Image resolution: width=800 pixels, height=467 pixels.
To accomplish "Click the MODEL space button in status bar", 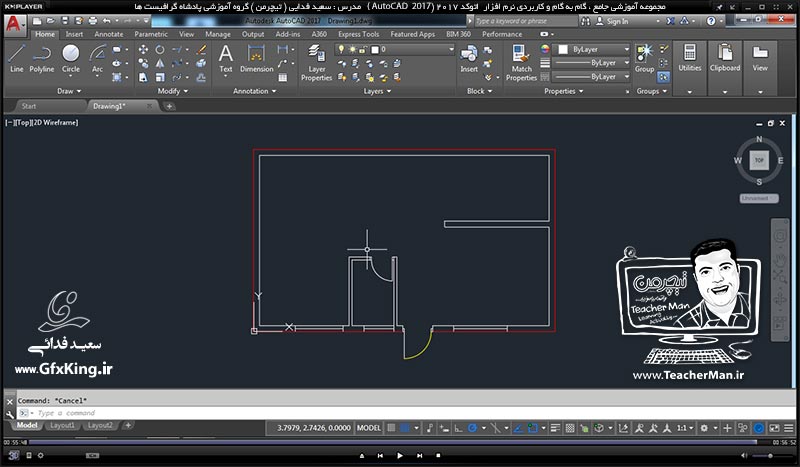I will click(x=368, y=428).
